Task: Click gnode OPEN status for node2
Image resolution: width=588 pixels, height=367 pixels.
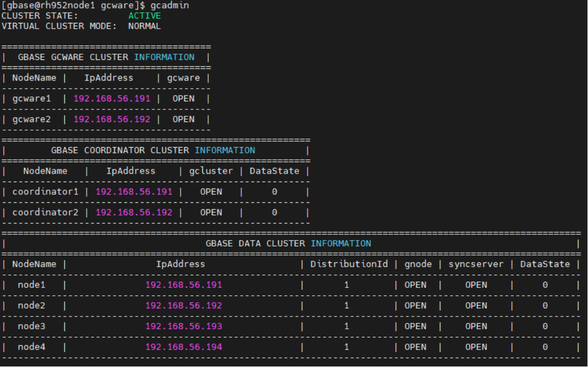Action: coord(415,305)
